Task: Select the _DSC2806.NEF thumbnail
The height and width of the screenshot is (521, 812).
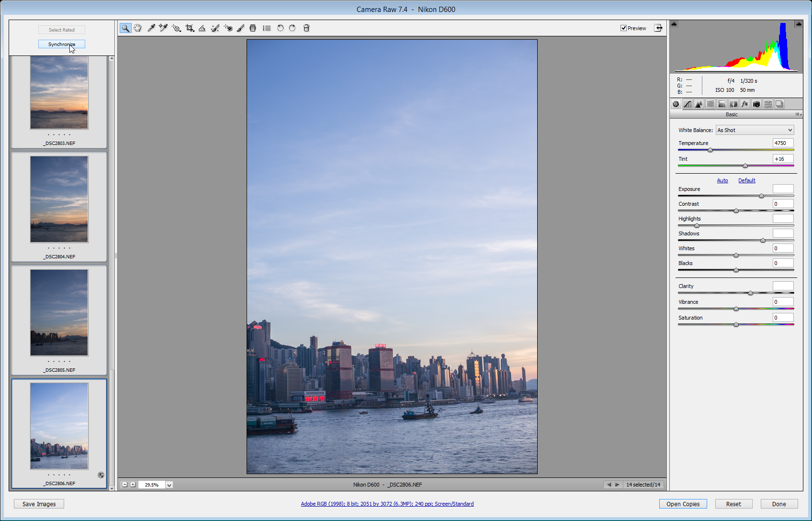Action: [x=59, y=426]
